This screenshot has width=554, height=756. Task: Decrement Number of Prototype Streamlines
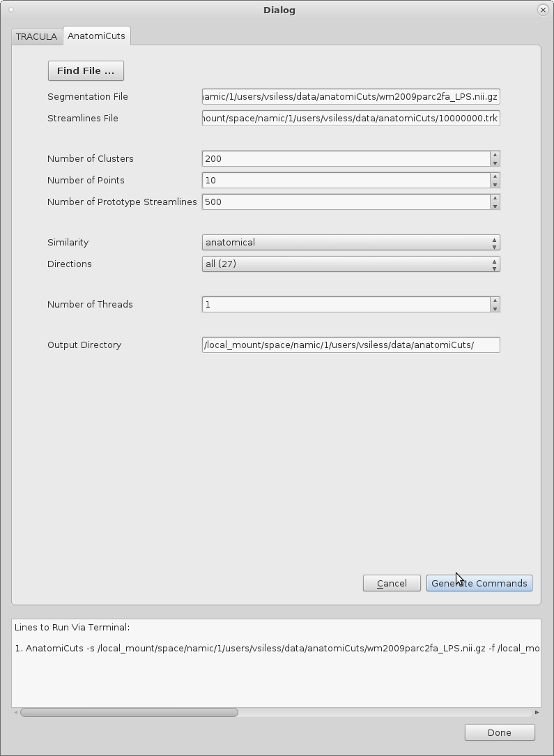(x=495, y=206)
